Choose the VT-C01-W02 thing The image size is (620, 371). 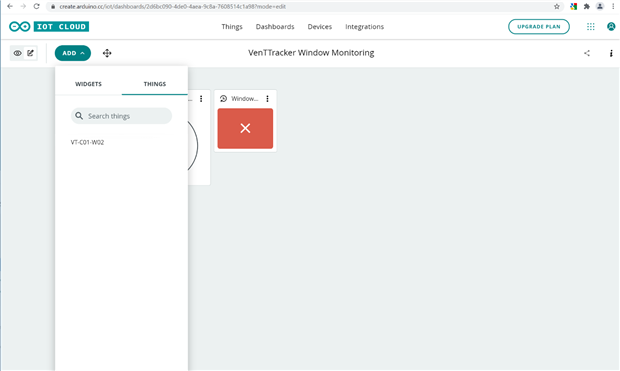(87, 142)
